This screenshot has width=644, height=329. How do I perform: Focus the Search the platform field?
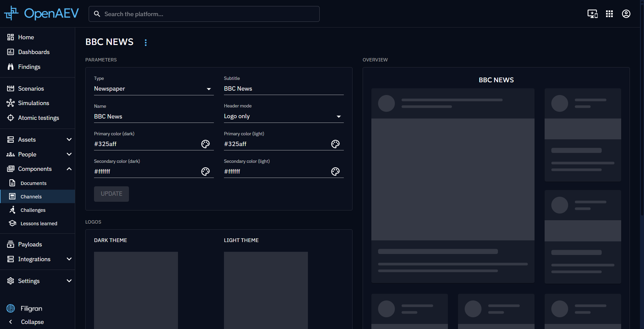(x=208, y=14)
